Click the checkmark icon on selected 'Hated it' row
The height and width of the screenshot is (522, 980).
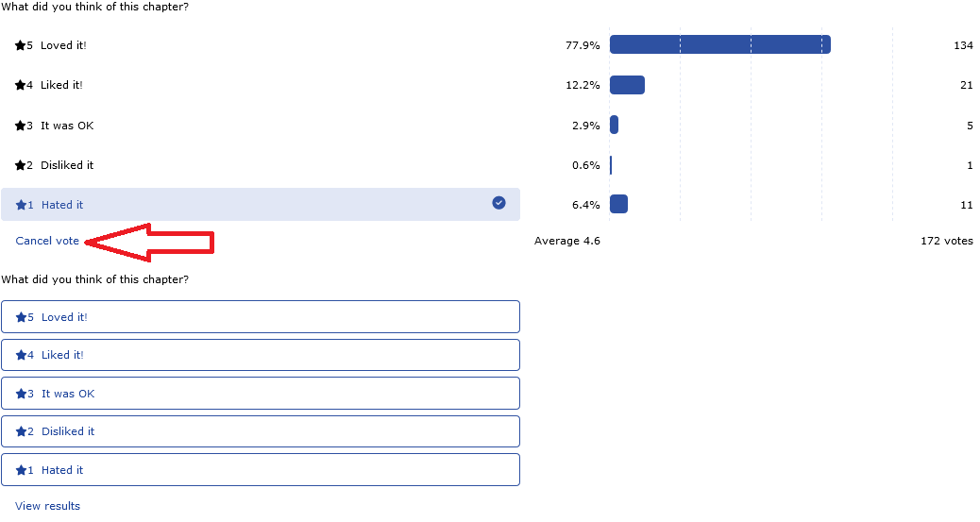pyautogui.click(x=498, y=203)
